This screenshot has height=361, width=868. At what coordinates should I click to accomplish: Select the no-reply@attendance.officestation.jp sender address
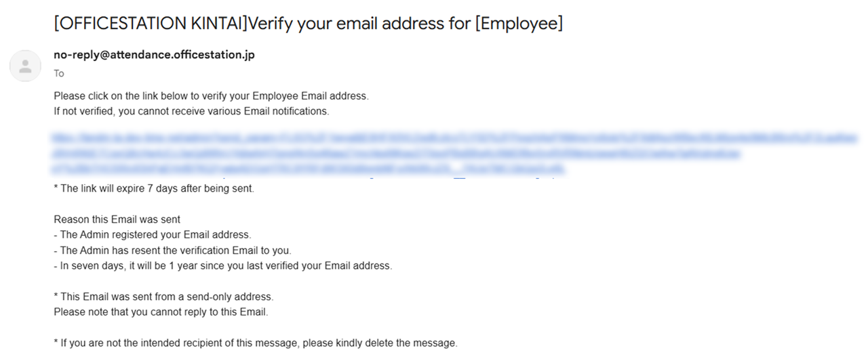coord(154,55)
